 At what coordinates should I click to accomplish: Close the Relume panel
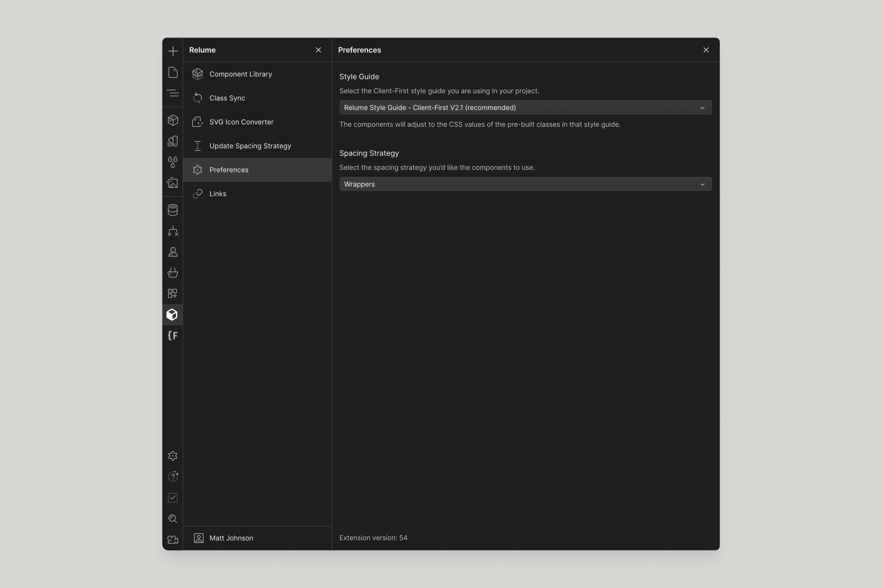(x=318, y=50)
